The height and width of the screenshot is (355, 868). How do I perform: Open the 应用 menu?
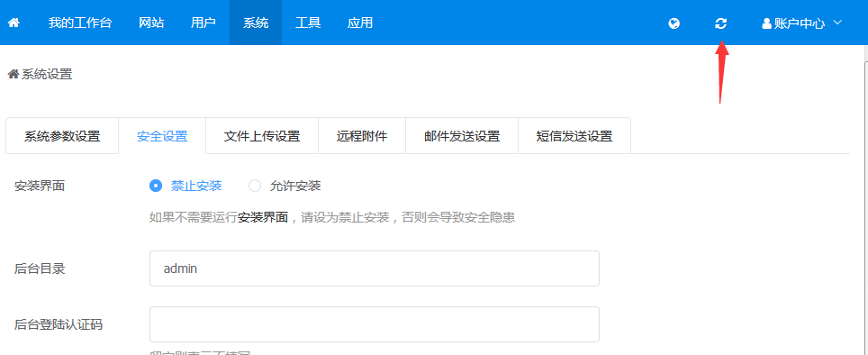click(360, 23)
